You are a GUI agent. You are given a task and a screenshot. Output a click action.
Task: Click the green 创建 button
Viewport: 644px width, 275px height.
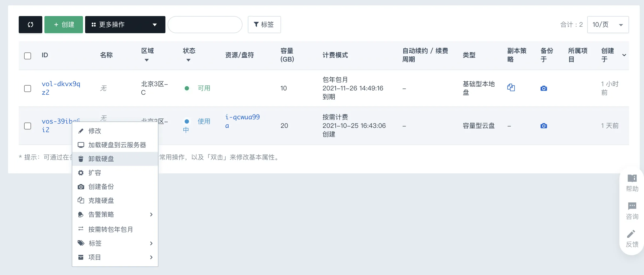click(64, 25)
